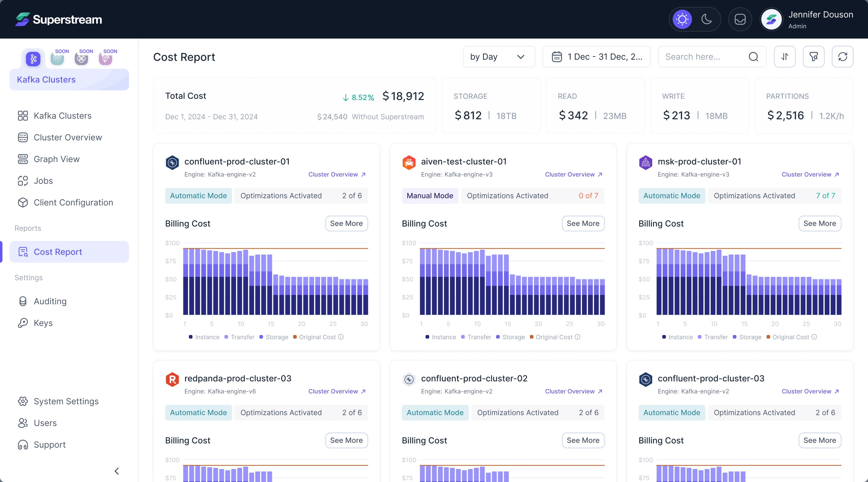
Task: Open the filter icon button
Action: tap(813, 57)
